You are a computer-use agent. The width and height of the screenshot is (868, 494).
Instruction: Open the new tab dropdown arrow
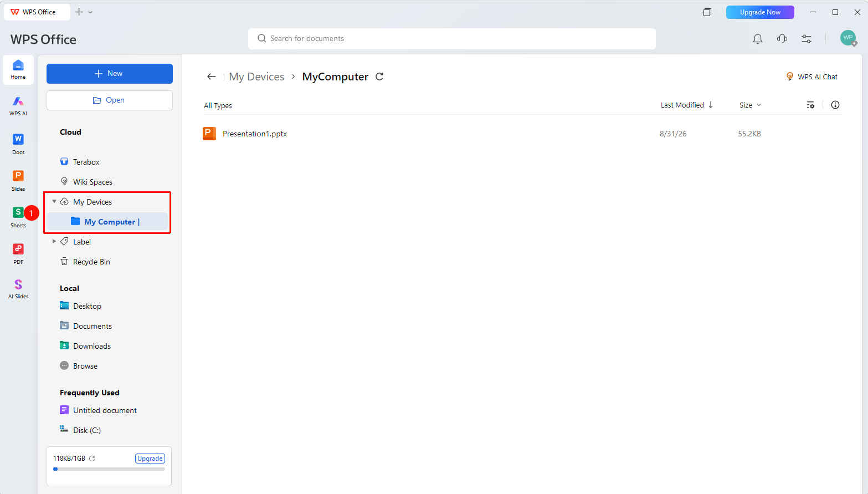(90, 12)
